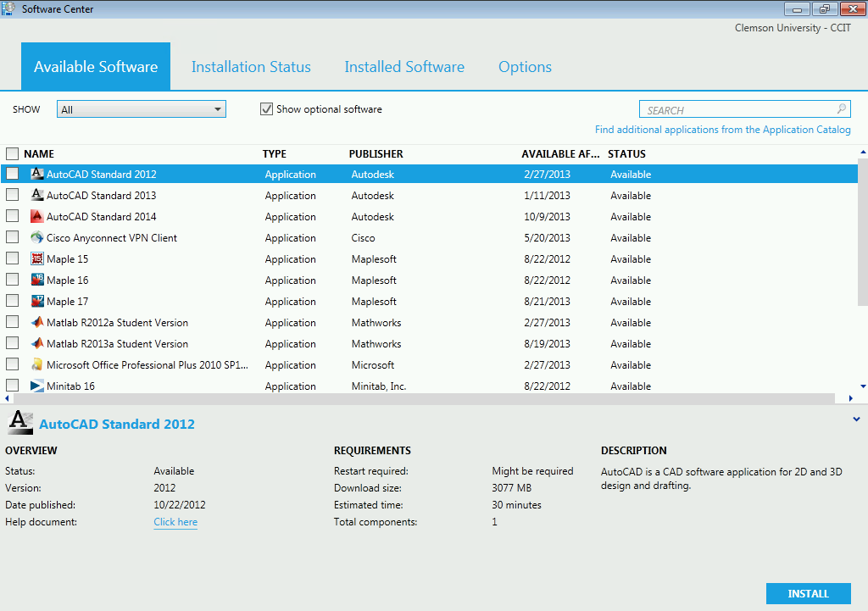The image size is (868, 611).
Task: Click the 10/22/2012 date published value
Action: 180,505
